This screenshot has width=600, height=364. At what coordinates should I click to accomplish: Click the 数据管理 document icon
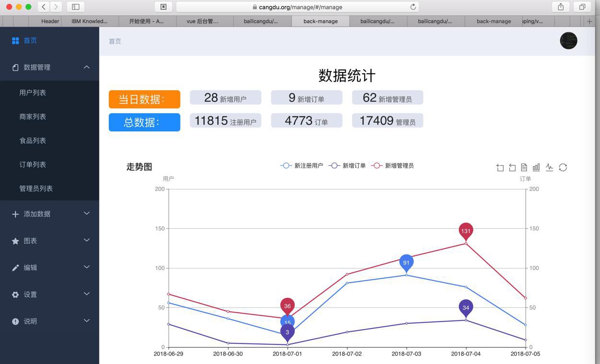(15, 68)
